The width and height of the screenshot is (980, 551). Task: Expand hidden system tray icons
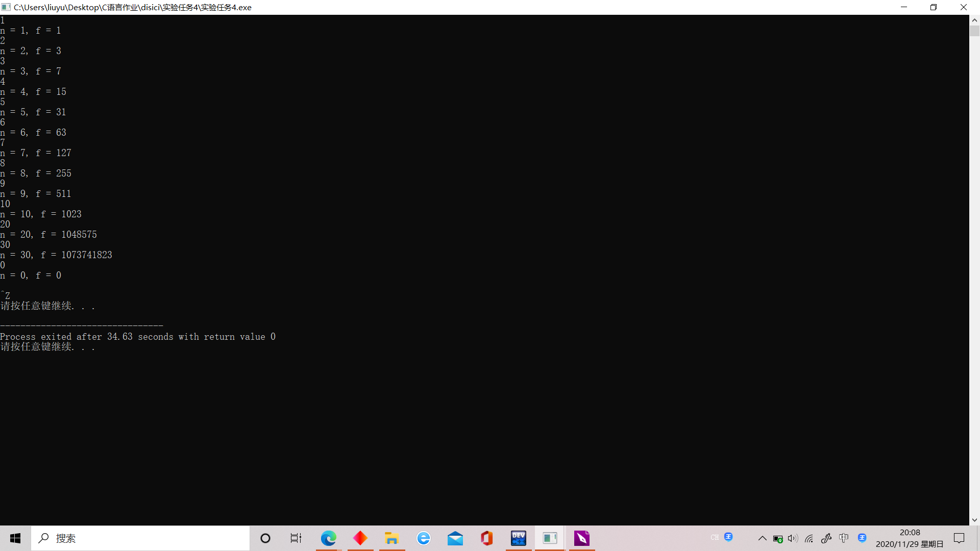point(762,538)
